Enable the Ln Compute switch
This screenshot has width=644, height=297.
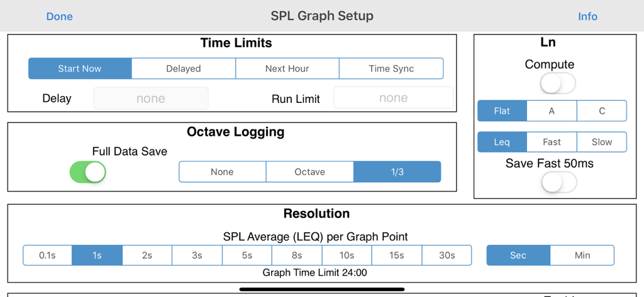(557, 84)
